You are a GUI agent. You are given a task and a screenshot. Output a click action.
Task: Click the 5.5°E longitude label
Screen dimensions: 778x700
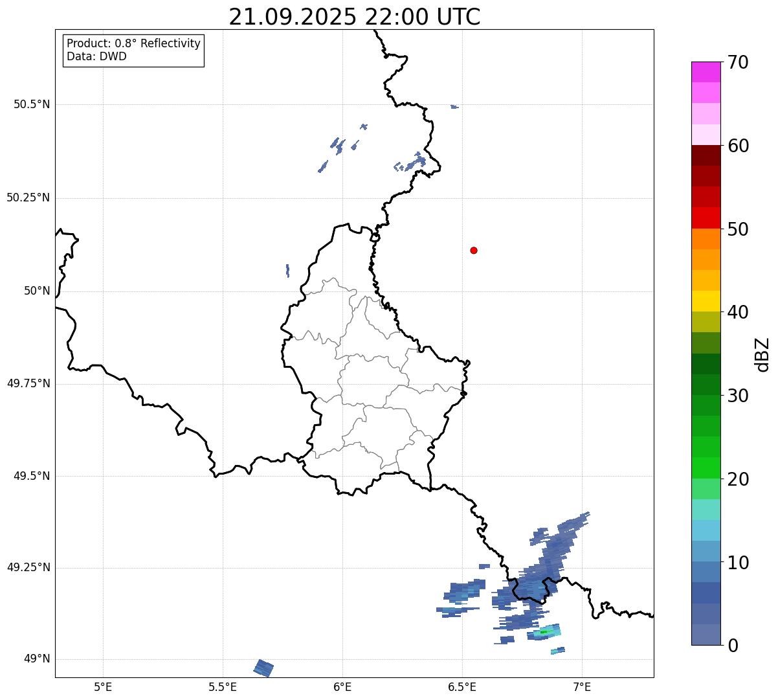(223, 686)
